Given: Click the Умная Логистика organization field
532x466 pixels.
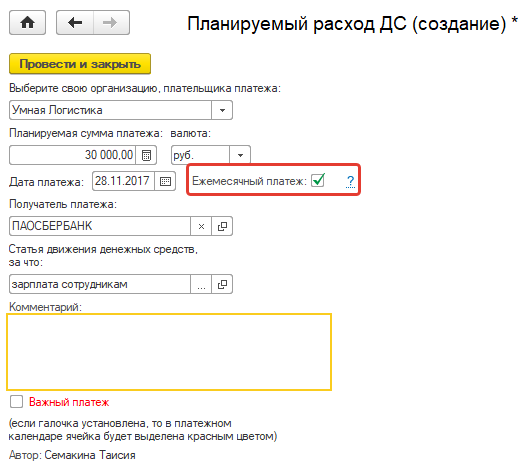Looking at the screenshot, I should 110,110.
